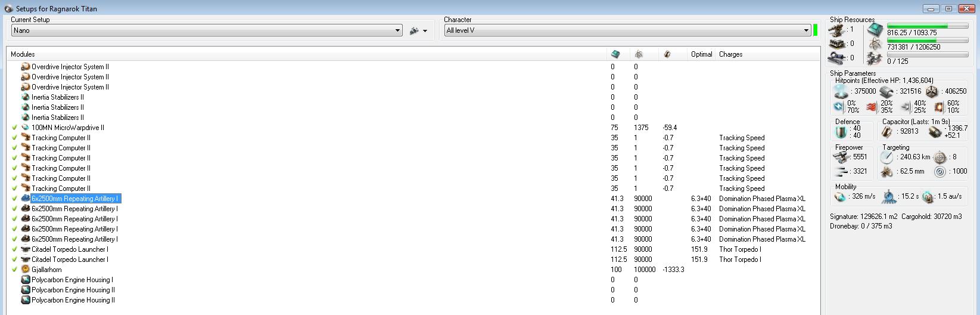Click the turret hardpoints icon in Ship Resources

coord(837,29)
